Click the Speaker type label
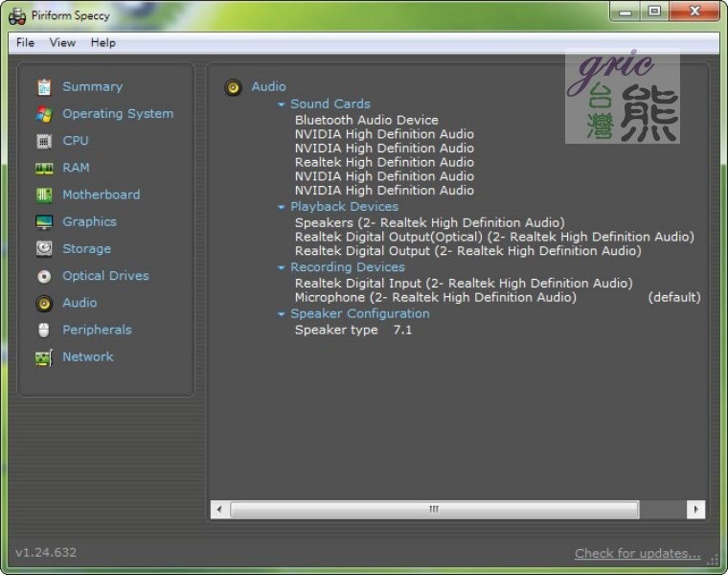The image size is (728, 575). click(336, 331)
